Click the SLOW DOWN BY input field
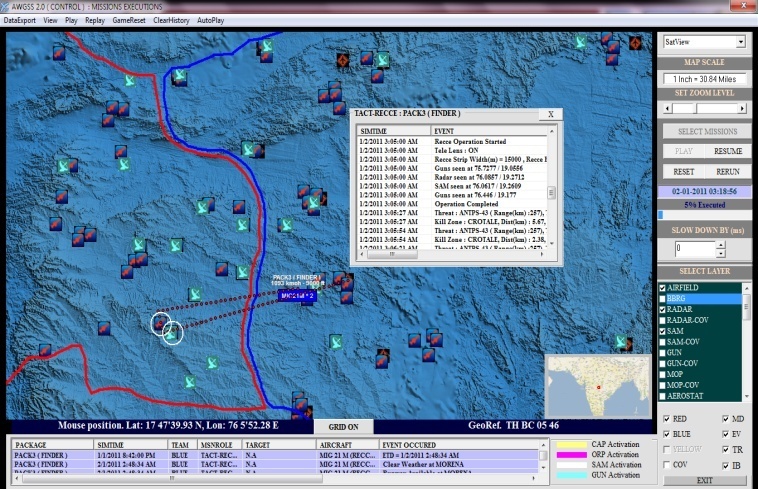The width and height of the screenshot is (758, 489). point(695,249)
